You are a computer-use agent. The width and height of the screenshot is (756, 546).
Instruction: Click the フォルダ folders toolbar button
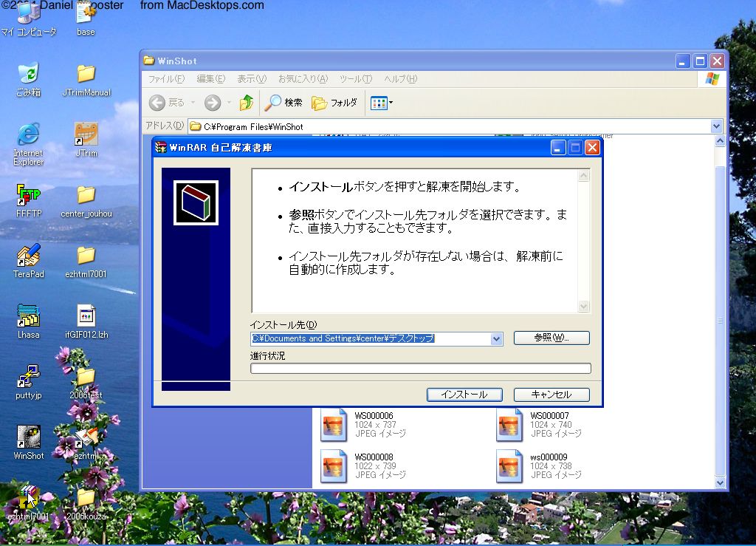click(334, 102)
